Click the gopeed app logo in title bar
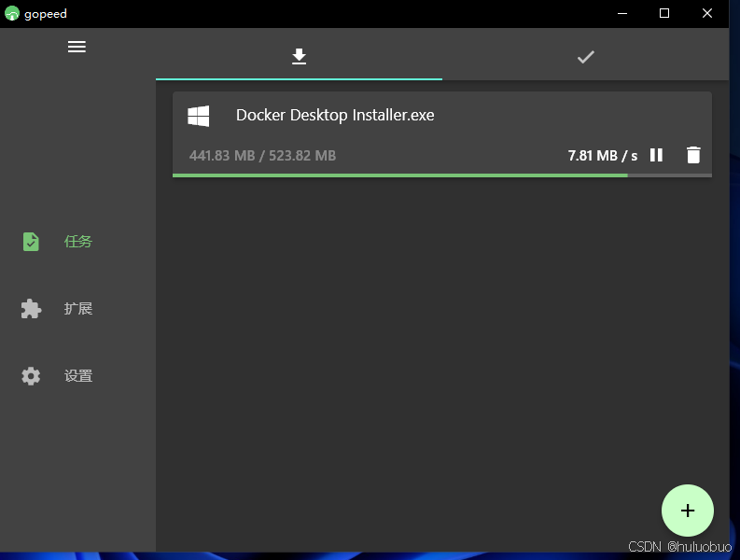The image size is (740, 560). pos(12,13)
